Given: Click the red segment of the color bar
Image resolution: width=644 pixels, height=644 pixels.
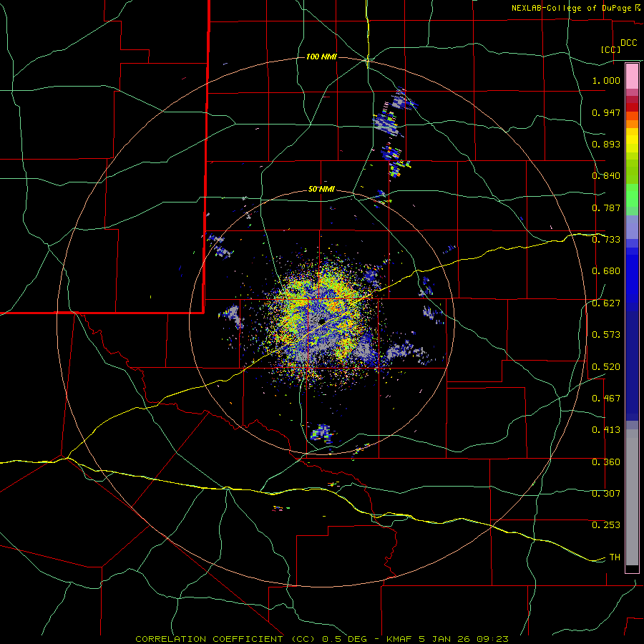Looking at the screenshot, I should click(x=632, y=107).
